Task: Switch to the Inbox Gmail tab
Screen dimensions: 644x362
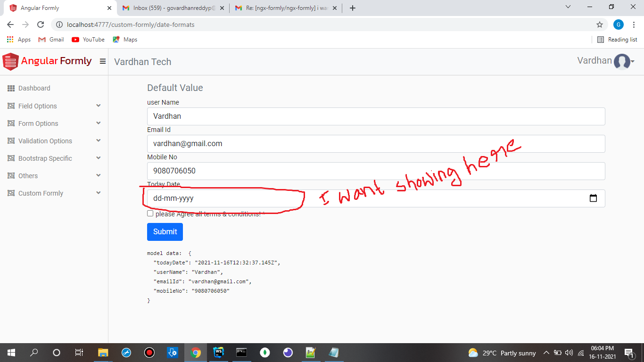Action: point(166,8)
